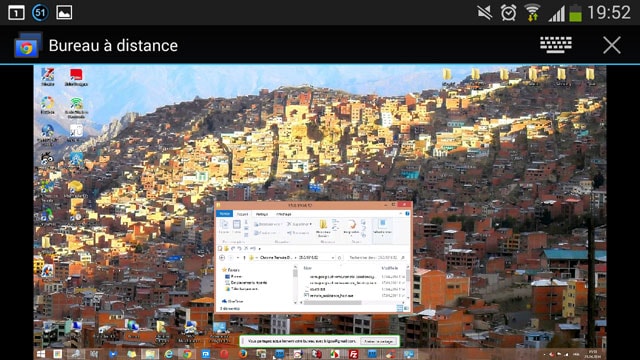Click the Explorer back navigation arrow
Viewport: 640px width, 360px height.
click(x=222, y=258)
